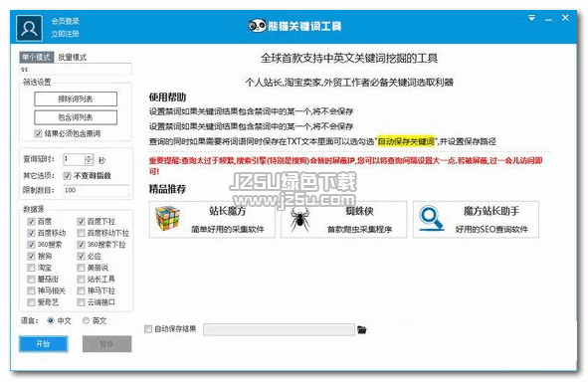The height and width of the screenshot is (382, 588).
Task: Check the 神马相关 checkbox
Action: tap(31, 290)
